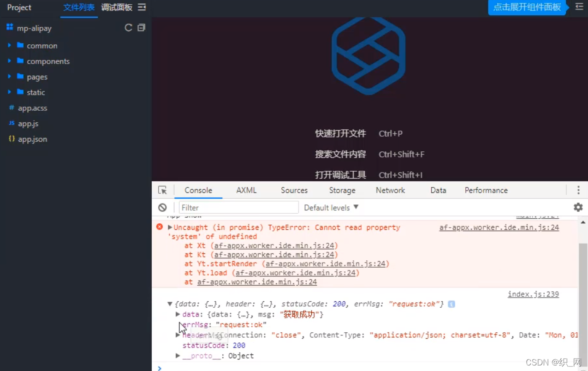This screenshot has height=371, width=588.
Task: Click the mp-alipay project icon
Action: (x=10, y=28)
